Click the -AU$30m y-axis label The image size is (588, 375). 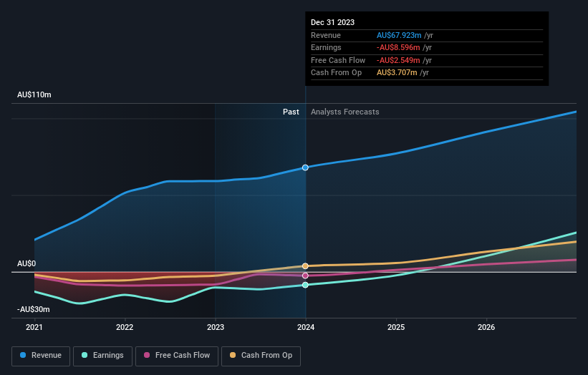[x=34, y=309]
